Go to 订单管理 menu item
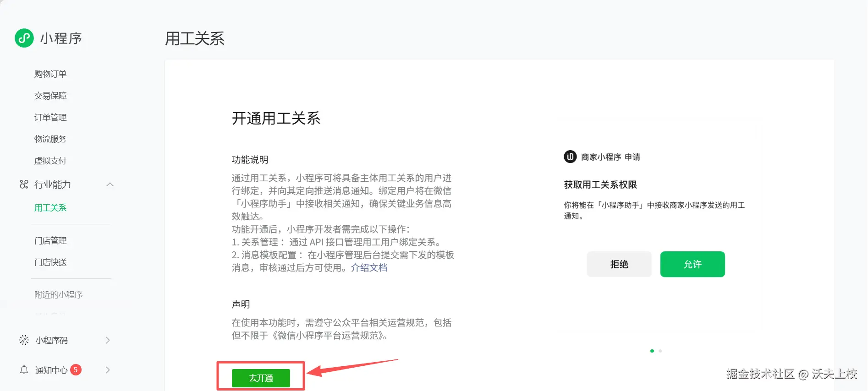Viewport: 868px width, 391px height. 50,117
